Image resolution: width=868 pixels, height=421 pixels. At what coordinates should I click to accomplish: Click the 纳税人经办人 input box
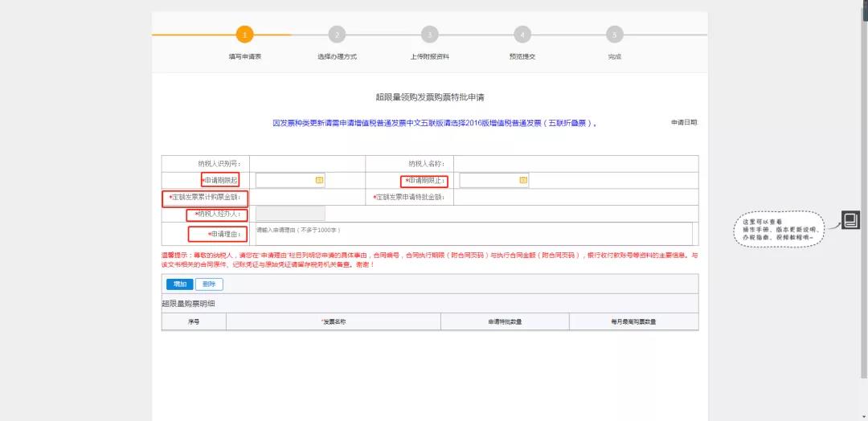pyautogui.click(x=290, y=214)
